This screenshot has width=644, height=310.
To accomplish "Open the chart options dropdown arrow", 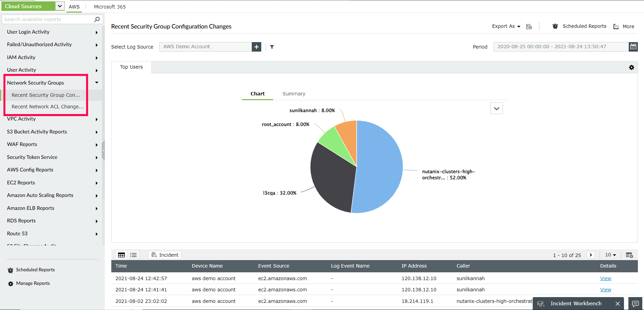I will point(496,108).
